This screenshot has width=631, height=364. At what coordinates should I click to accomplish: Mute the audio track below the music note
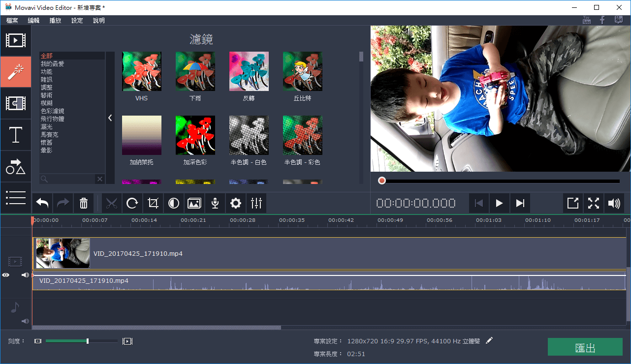pos(25,321)
